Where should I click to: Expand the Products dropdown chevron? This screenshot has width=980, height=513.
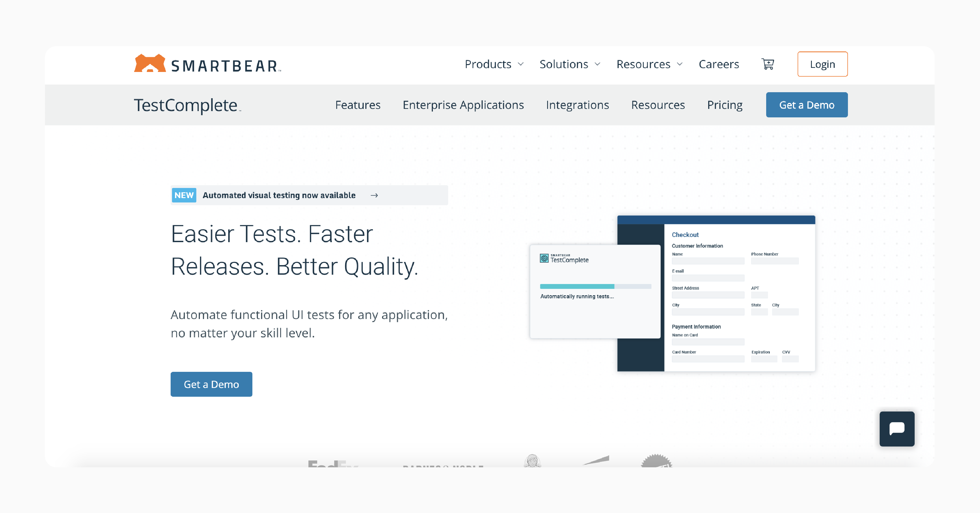click(521, 64)
